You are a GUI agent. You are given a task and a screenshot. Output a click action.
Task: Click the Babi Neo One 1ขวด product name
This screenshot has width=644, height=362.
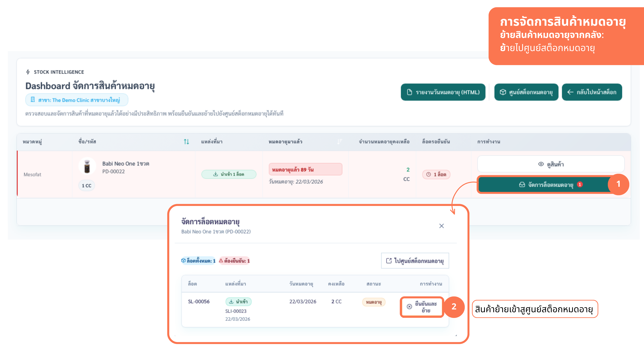click(x=126, y=164)
